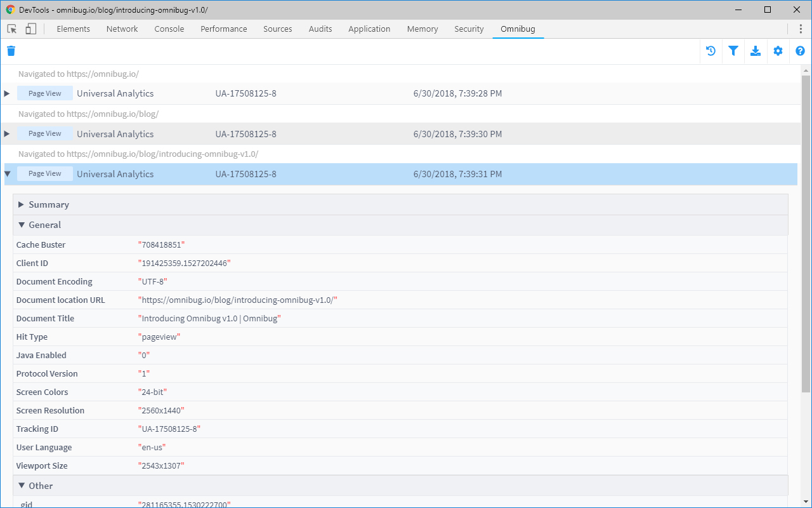812x508 pixels.
Task: Open the DevTools three-dot menu
Action: coord(801,29)
